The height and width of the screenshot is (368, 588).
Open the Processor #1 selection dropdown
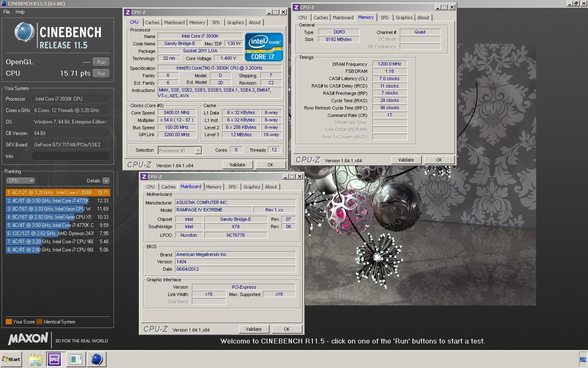[180, 150]
